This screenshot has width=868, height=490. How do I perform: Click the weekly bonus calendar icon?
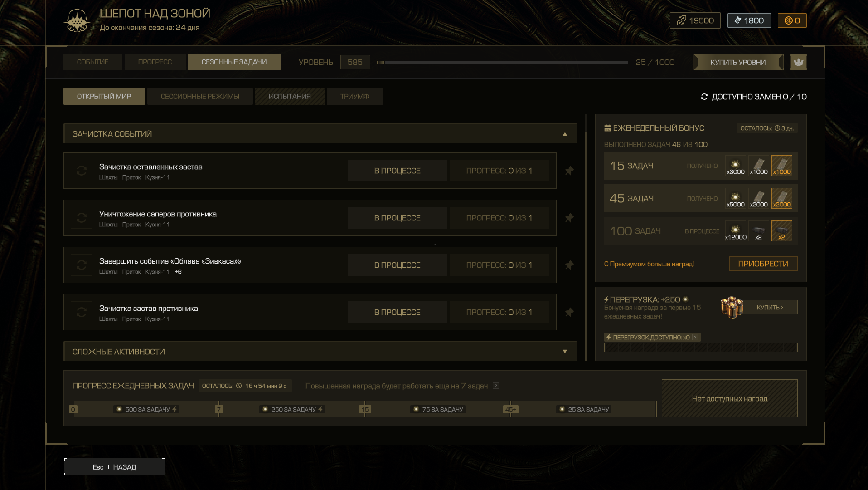coord(607,128)
